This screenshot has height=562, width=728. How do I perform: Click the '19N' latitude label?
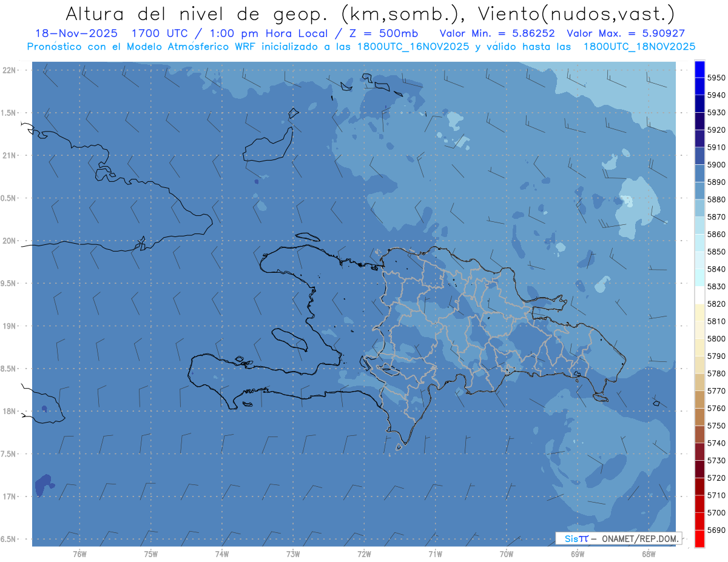tap(9, 326)
